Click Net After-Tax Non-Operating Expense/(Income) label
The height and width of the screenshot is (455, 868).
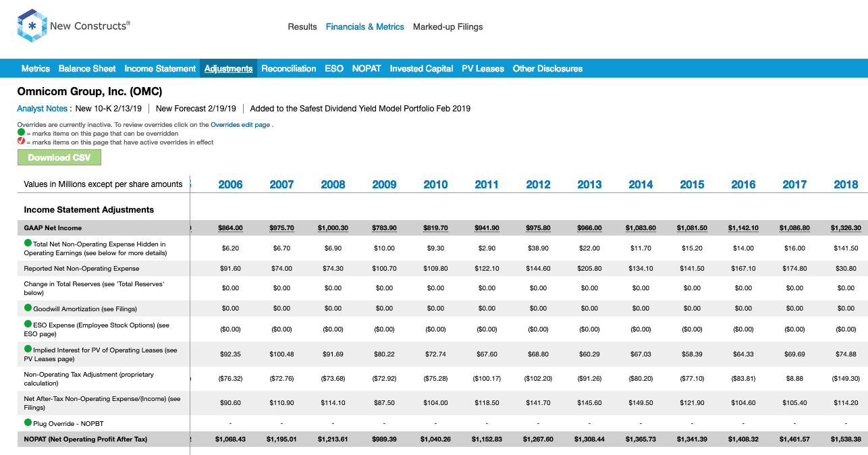pos(103,403)
